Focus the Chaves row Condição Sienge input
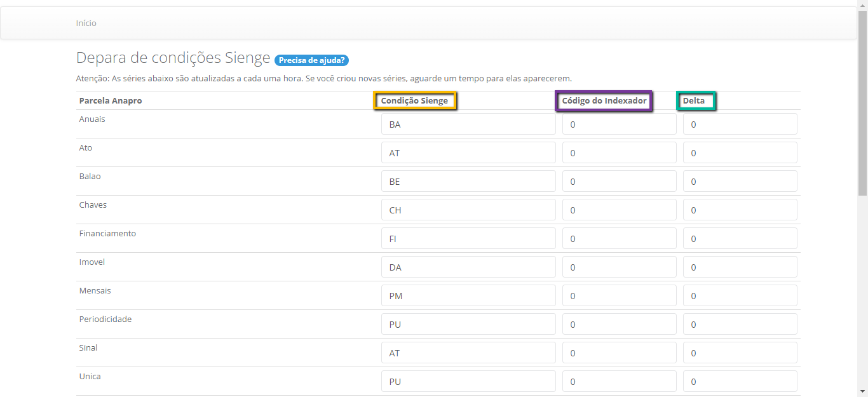The width and height of the screenshot is (868, 397). 468,210
